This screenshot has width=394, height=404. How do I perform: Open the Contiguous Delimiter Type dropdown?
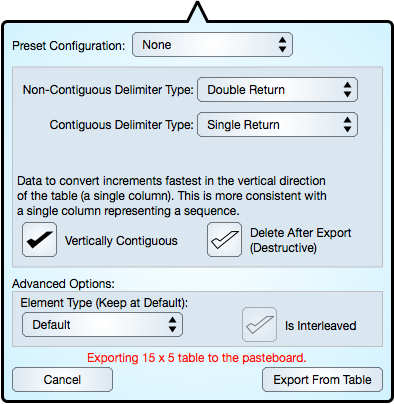tap(277, 125)
